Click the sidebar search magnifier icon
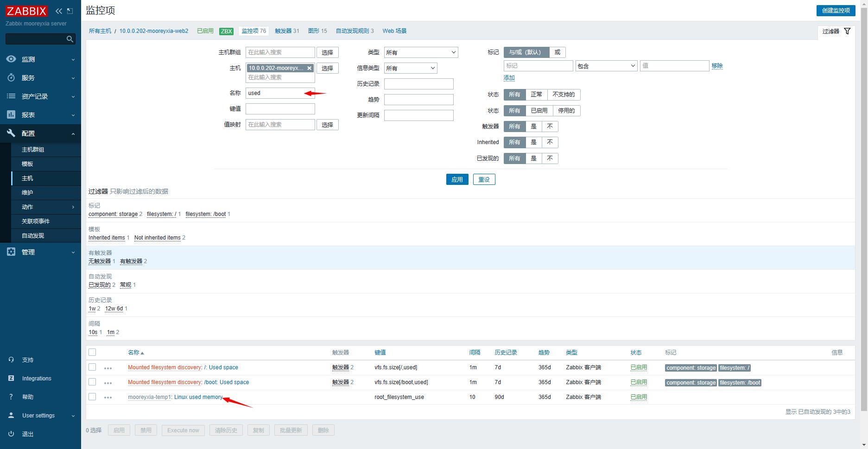 [x=70, y=39]
